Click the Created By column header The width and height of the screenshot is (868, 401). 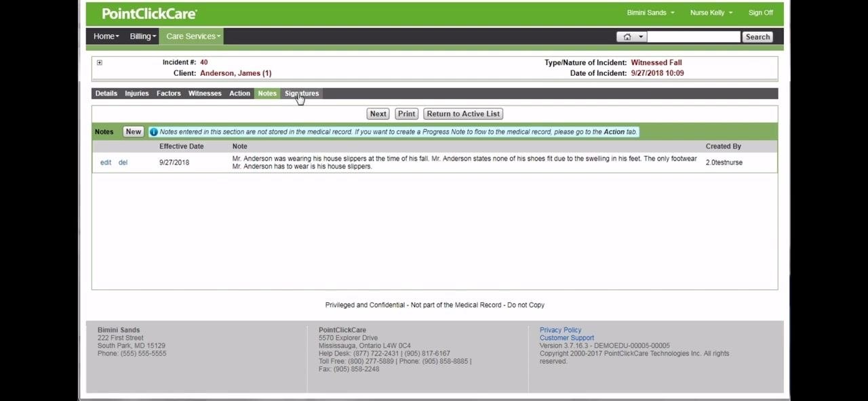[723, 146]
